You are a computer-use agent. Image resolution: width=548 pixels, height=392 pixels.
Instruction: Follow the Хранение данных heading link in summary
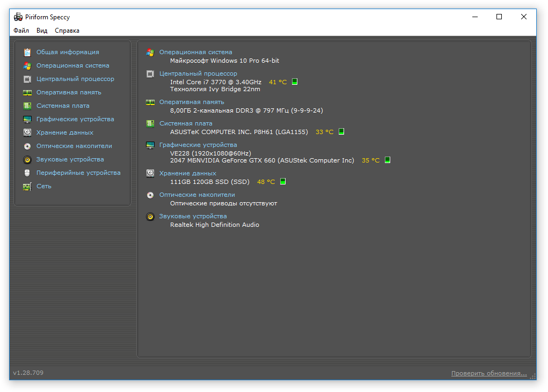pos(188,174)
